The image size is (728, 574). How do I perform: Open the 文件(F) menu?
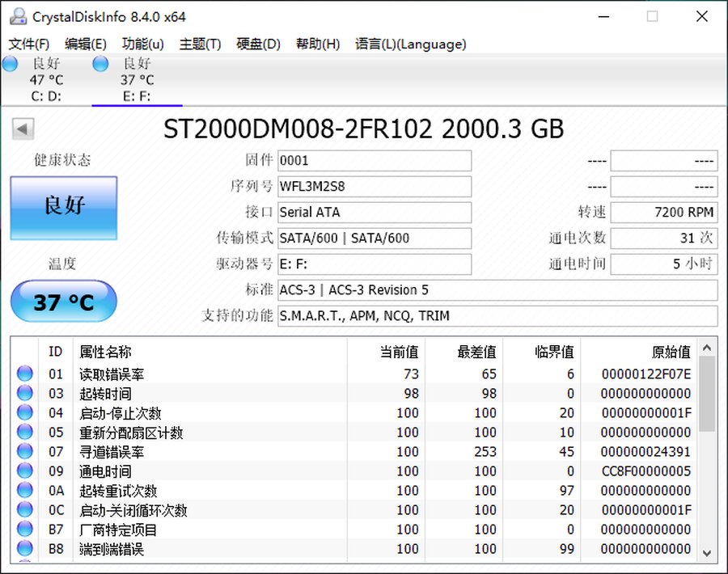click(x=28, y=44)
